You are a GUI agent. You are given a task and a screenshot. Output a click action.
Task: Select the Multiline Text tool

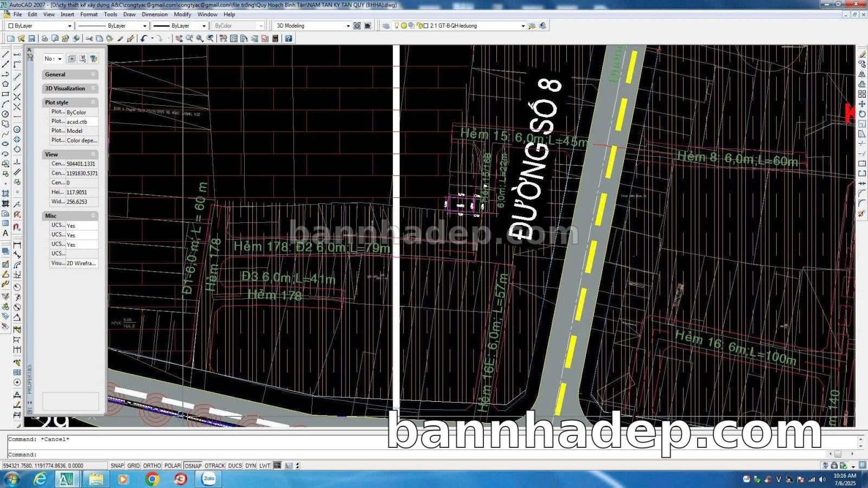tap(5, 233)
